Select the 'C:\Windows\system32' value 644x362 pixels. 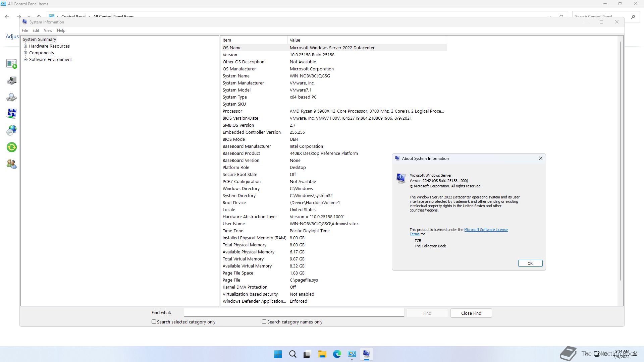[311, 195]
